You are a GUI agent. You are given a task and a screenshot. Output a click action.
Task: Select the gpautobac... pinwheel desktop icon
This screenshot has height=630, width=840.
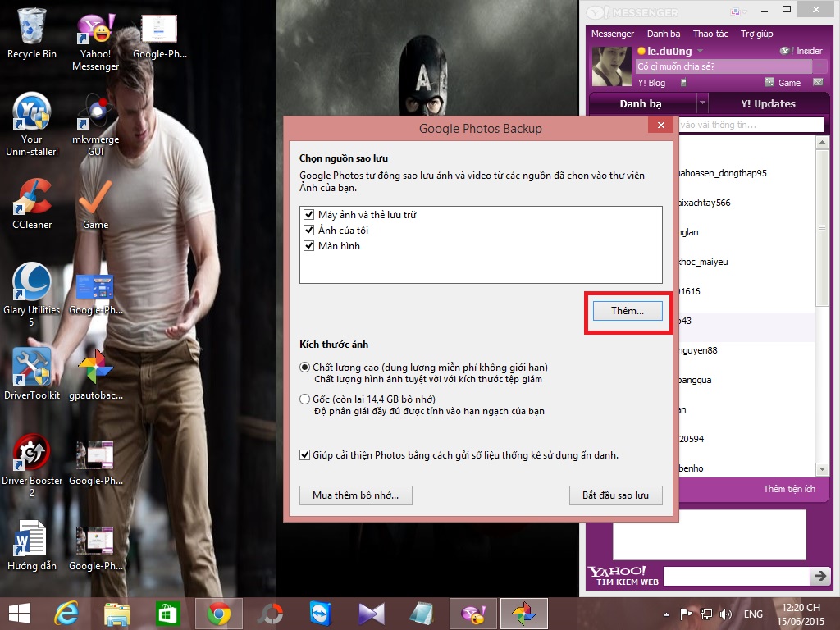pyautogui.click(x=95, y=374)
